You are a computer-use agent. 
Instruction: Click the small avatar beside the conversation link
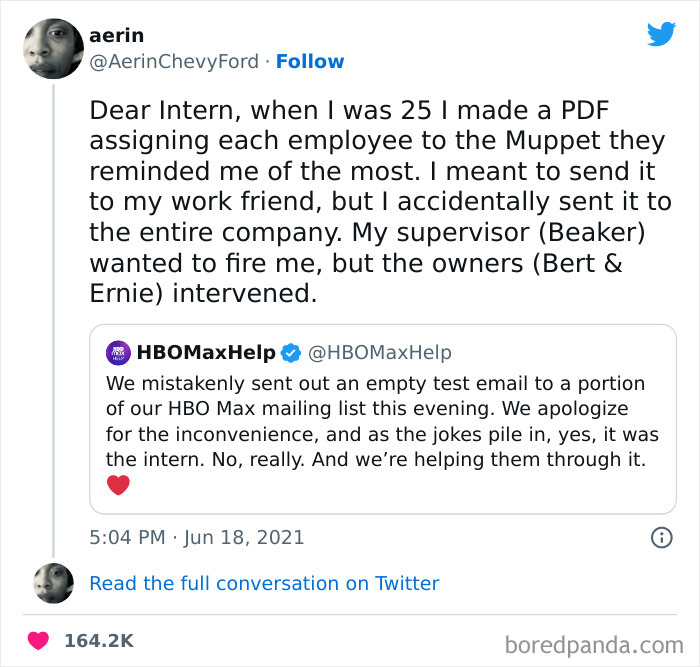pos(53,583)
